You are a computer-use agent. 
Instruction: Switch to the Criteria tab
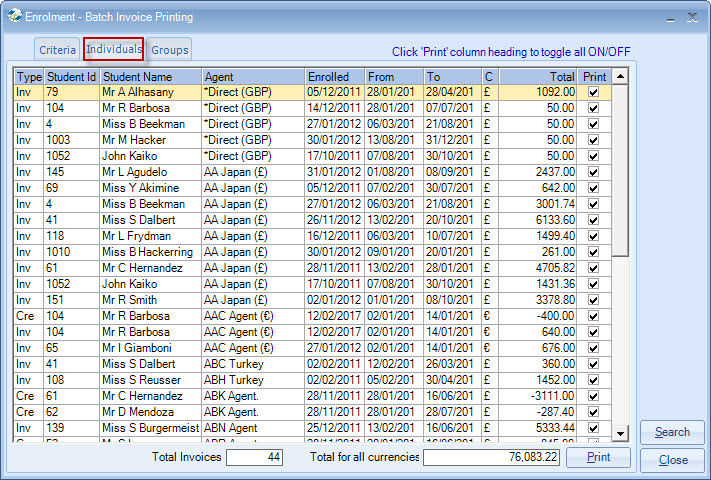point(57,50)
